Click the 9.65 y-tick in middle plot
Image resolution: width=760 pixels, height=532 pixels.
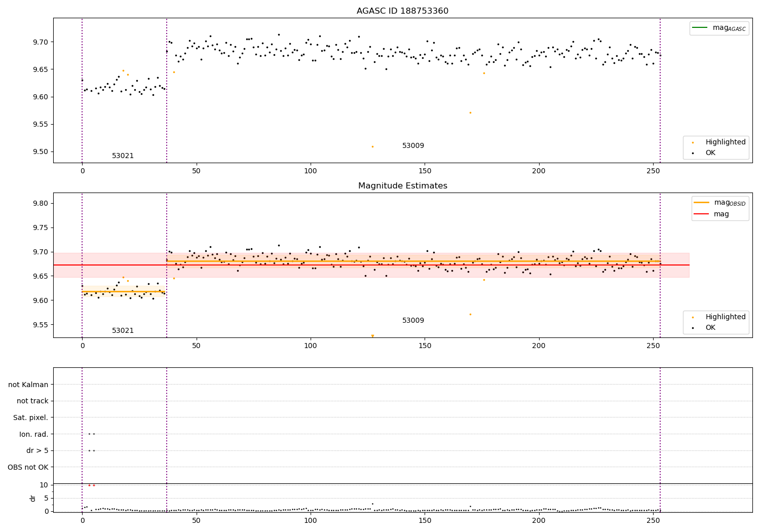[40, 277]
